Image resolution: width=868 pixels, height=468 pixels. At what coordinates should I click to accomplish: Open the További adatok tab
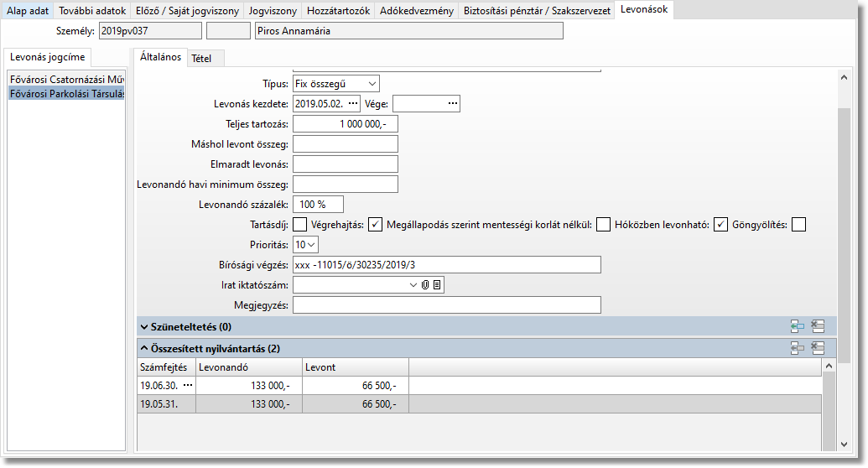click(x=92, y=11)
